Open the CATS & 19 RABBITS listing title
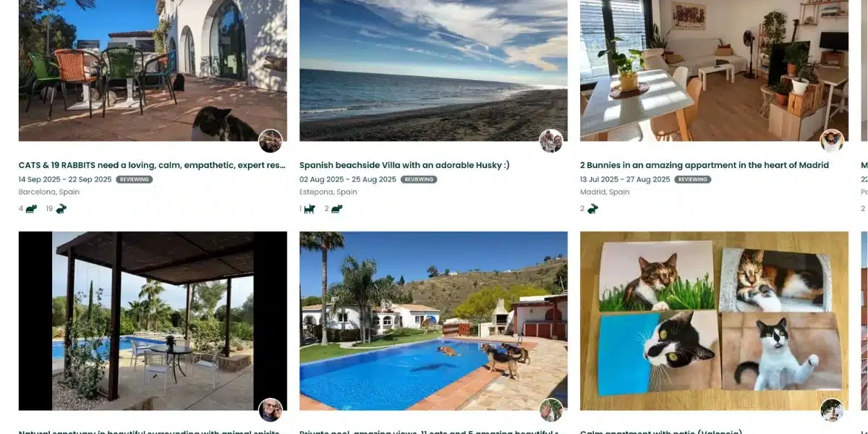 pos(152,165)
